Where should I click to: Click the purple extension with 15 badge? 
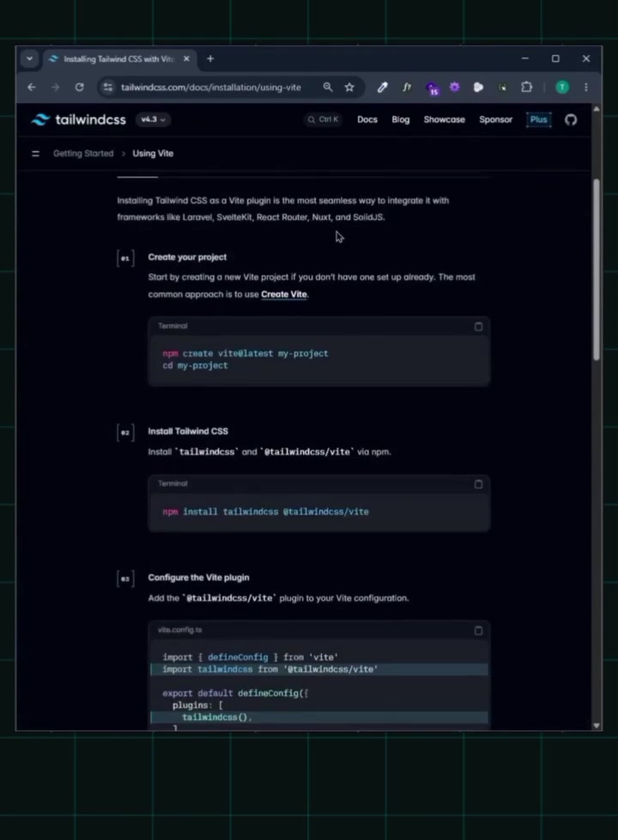(x=433, y=88)
